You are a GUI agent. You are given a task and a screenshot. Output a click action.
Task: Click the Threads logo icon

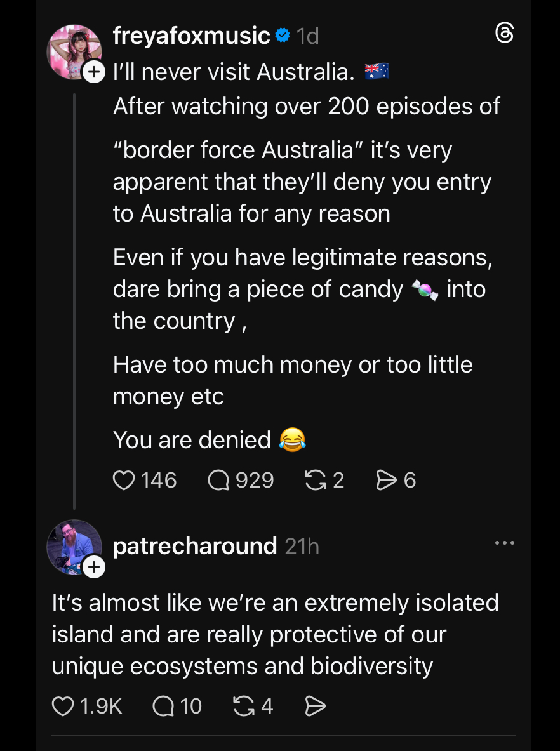coord(503,34)
